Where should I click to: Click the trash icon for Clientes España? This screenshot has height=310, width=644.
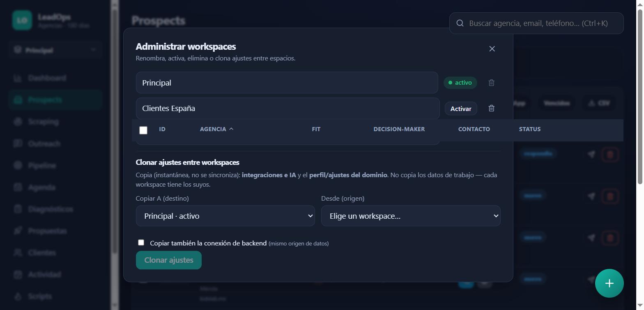tap(491, 108)
